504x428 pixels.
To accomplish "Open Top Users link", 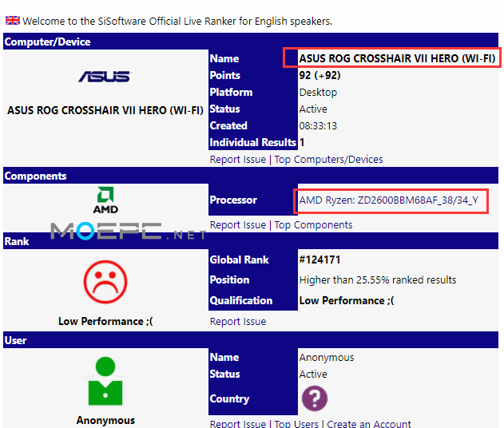I will [296, 423].
